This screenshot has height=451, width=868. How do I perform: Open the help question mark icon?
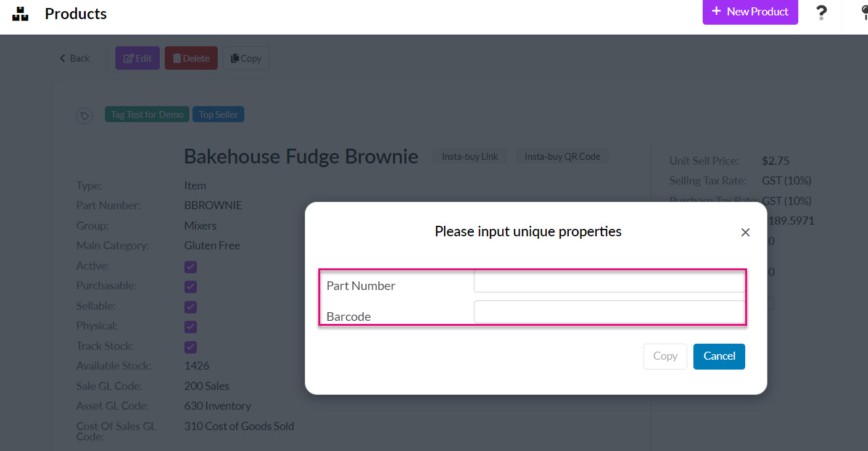pos(821,12)
